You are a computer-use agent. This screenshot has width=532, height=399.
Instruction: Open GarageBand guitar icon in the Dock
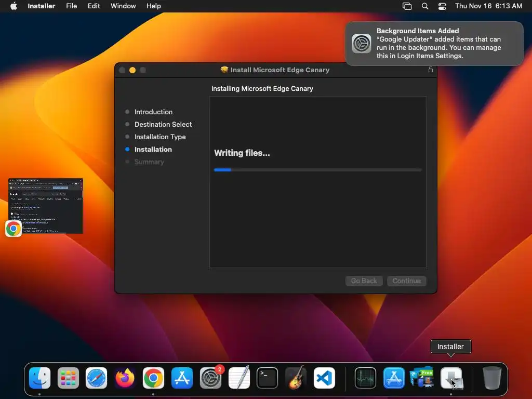(296, 378)
